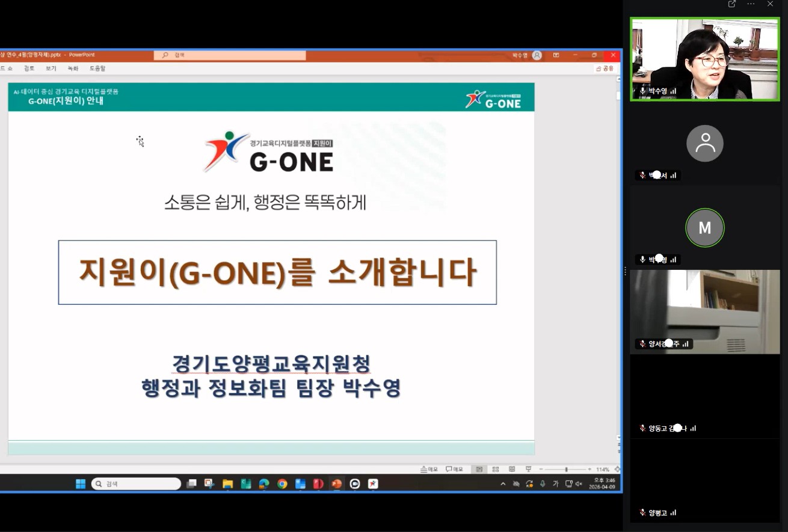
Task: Click the 114% zoom level
Action: click(603, 469)
